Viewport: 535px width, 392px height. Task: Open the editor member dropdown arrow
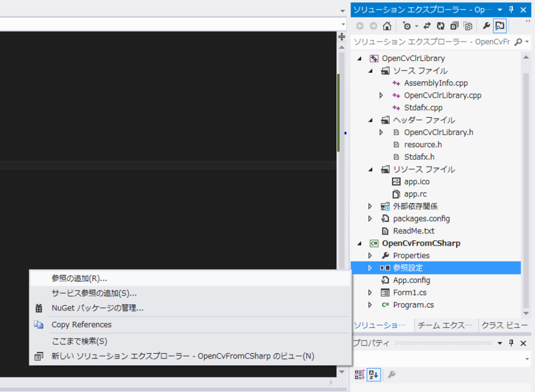pos(343,24)
